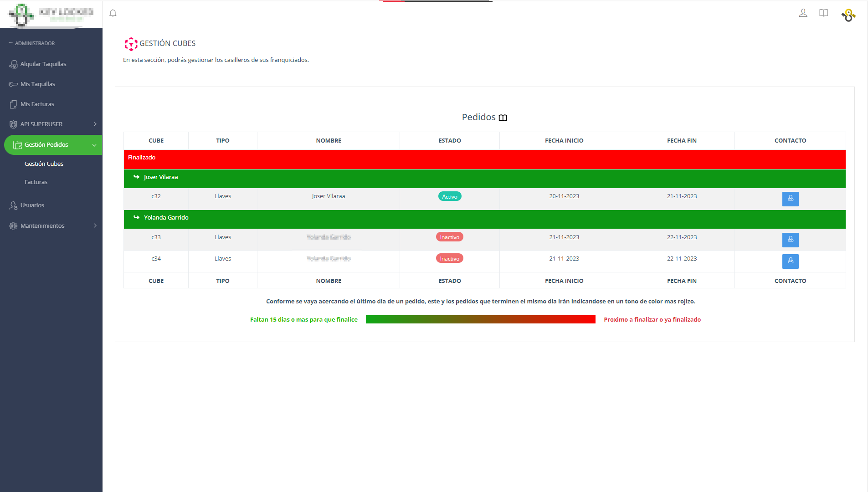Image resolution: width=868 pixels, height=492 pixels.
Task: Open the Usuarios section
Action: 32,205
